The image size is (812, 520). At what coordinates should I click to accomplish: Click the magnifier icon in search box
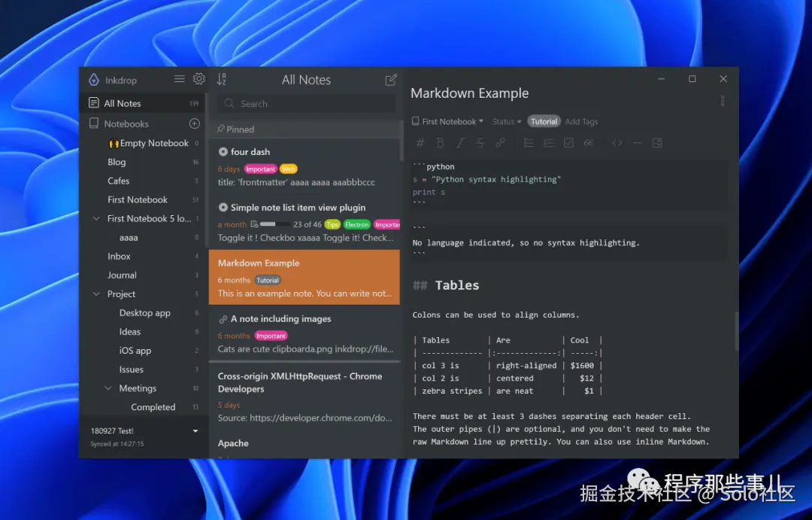[229, 103]
